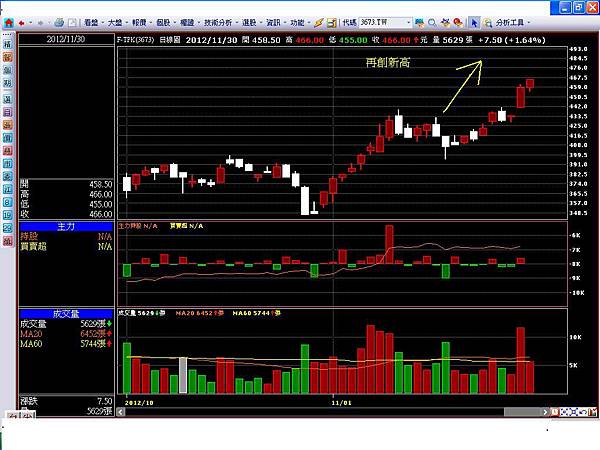Click the last icon at chart bottom-right
600x450 pixels.
pos(593,412)
